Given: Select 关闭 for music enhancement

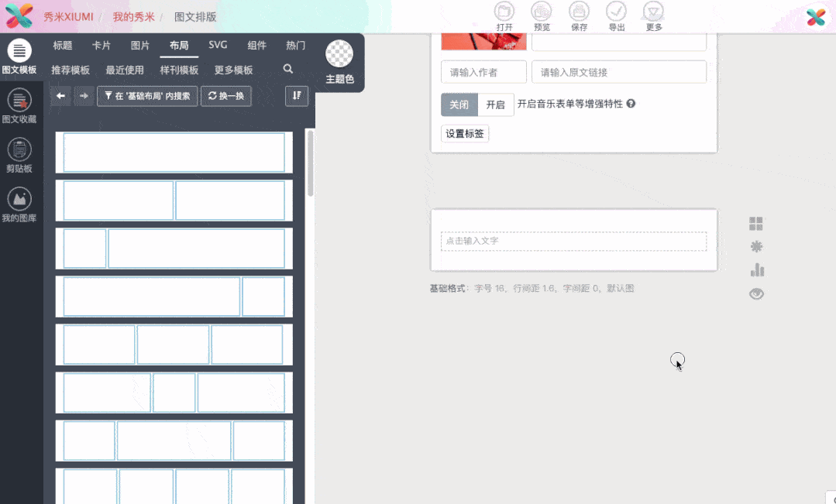Looking at the screenshot, I should pyautogui.click(x=459, y=105).
